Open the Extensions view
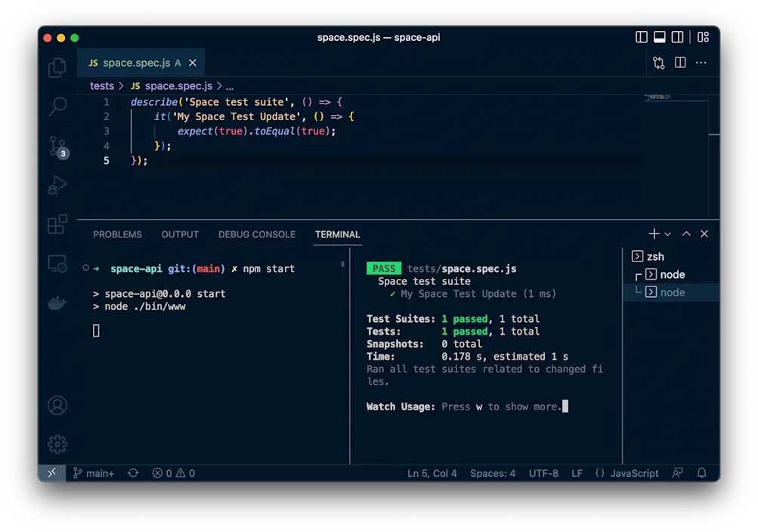Screen dimensions: 758x532 point(57,224)
